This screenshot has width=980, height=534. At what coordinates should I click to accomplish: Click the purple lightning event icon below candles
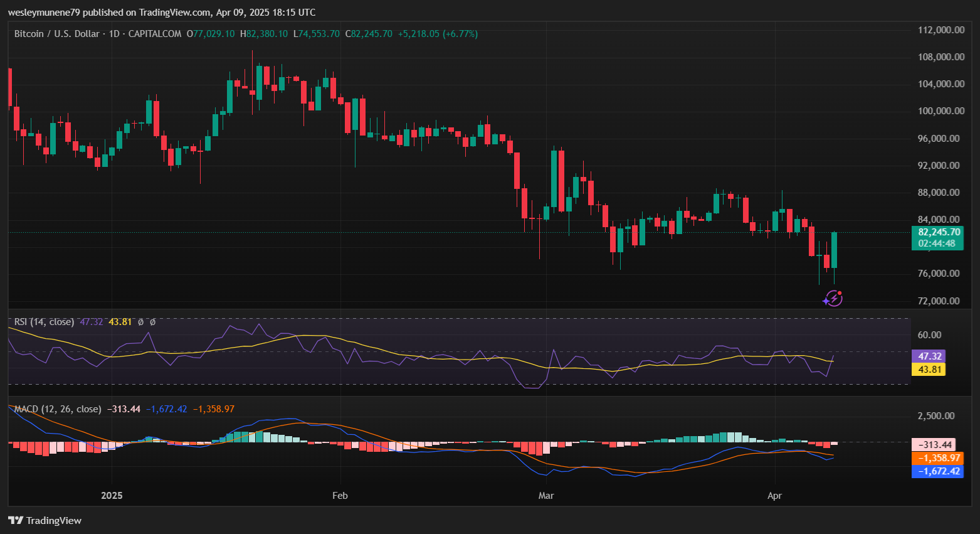point(833,299)
